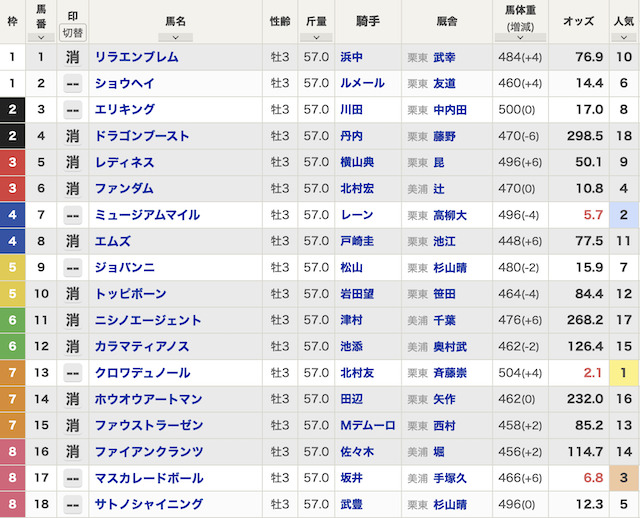The image size is (640, 518).
Task: Open trainer page 高柳大
Action: (x=450, y=215)
